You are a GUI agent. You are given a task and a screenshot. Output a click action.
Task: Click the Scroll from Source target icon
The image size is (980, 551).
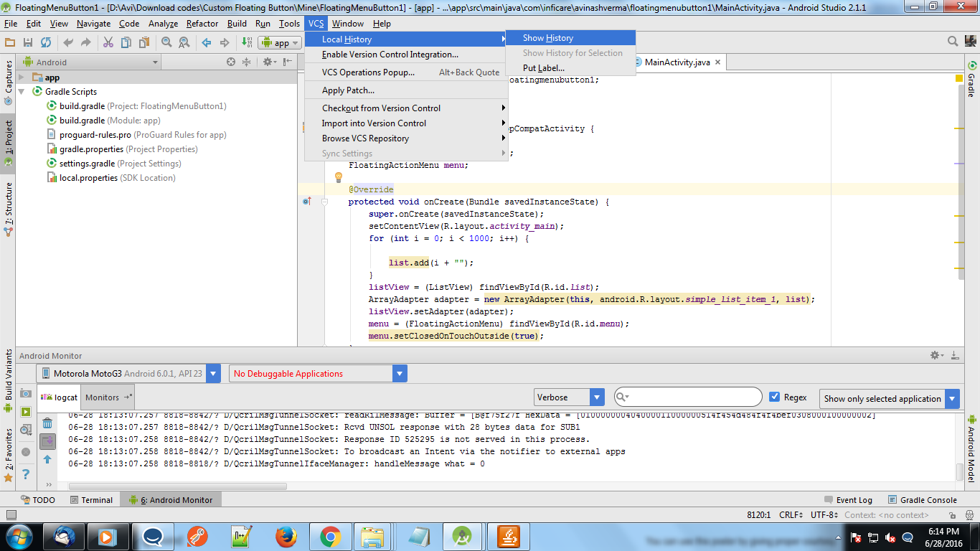click(231, 62)
